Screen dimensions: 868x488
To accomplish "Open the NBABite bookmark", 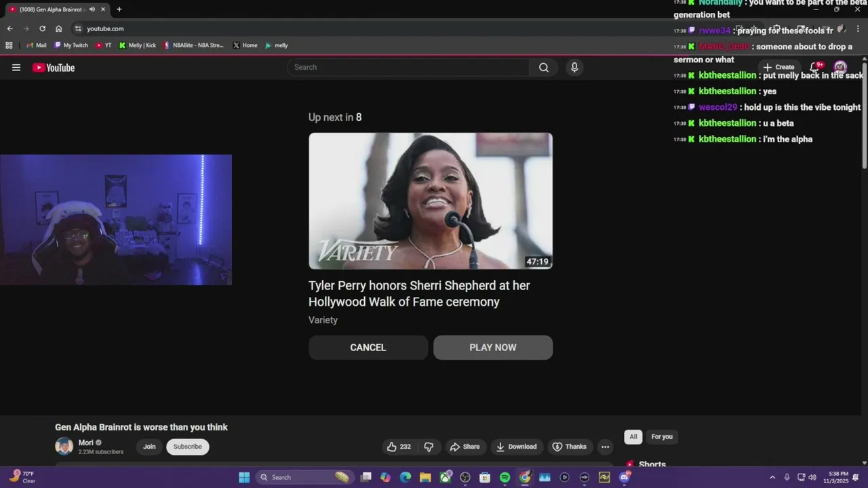I will (193, 45).
